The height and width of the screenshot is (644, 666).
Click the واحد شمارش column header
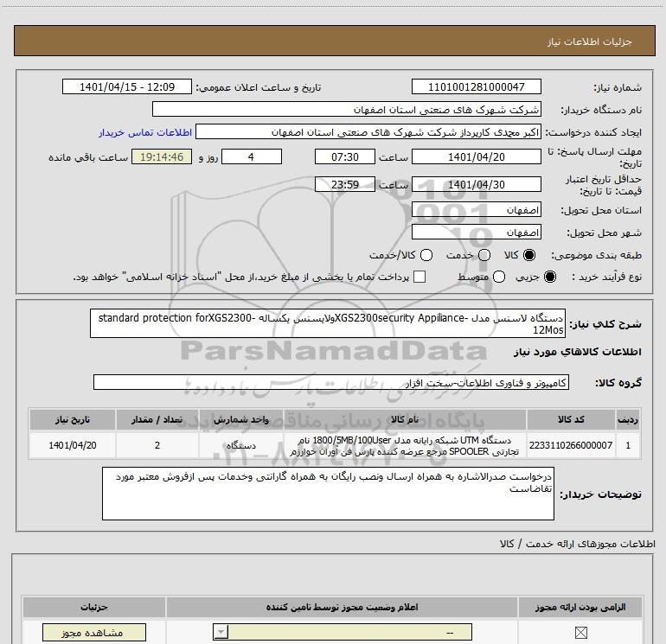tap(240, 419)
